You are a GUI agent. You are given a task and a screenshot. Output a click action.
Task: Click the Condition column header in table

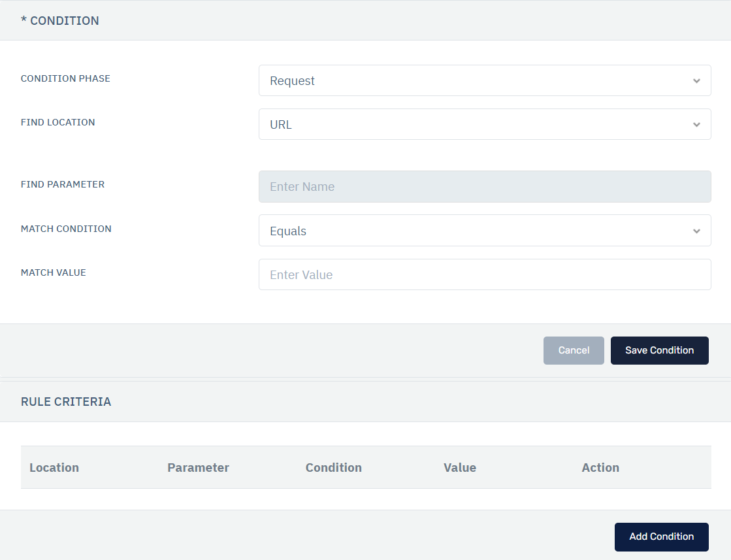[333, 467]
